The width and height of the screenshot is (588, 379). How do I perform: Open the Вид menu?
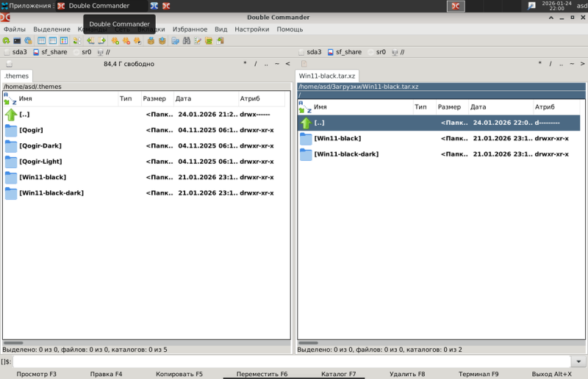pyautogui.click(x=221, y=29)
